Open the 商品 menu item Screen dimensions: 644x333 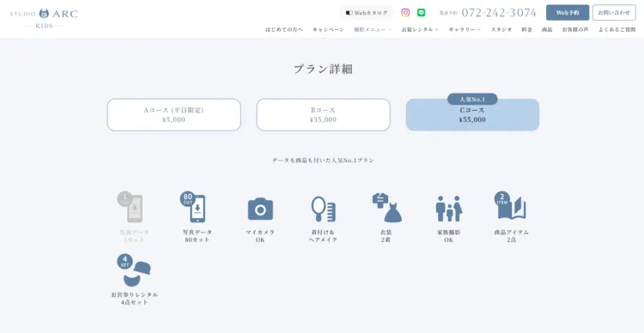coord(547,29)
